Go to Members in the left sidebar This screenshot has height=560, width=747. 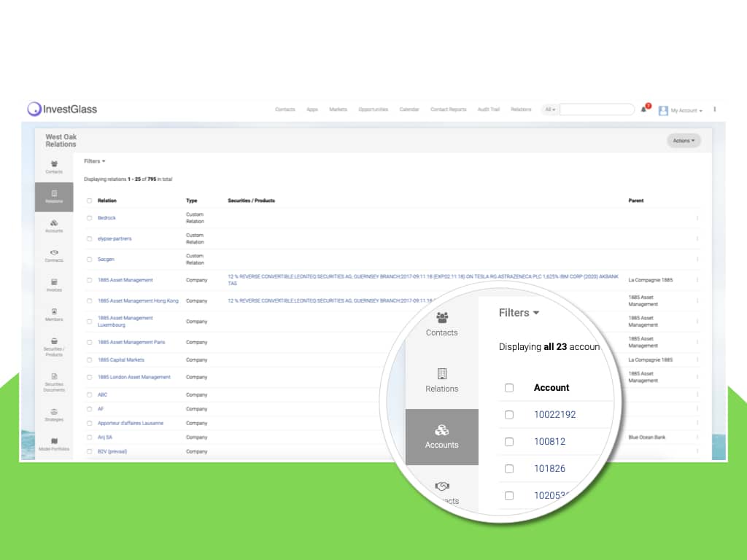(54, 315)
